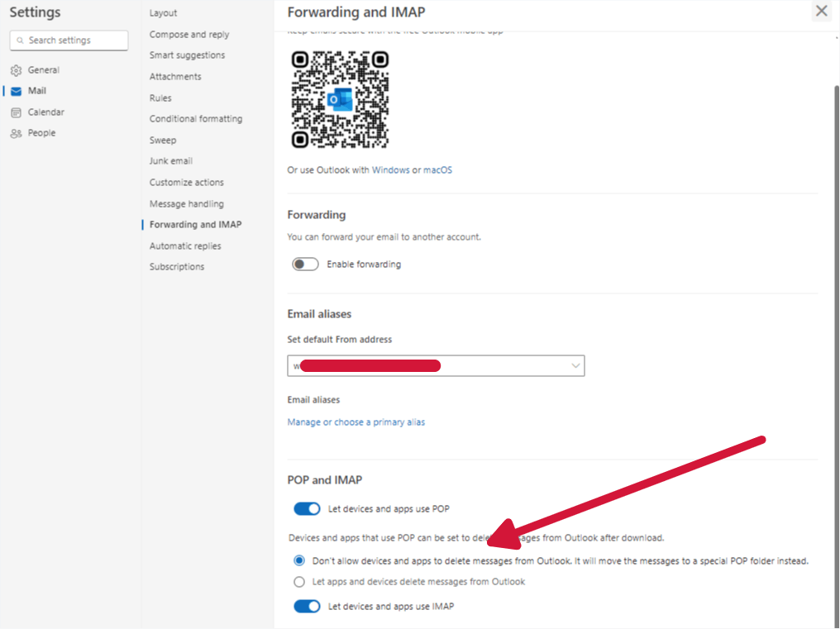Click the POP and IMAP heading
This screenshot has width=840, height=629.
point(325,480)
